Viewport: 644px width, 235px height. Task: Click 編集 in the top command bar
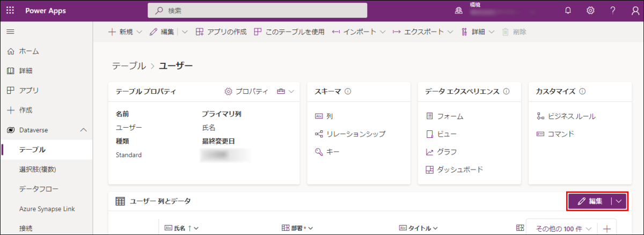pos(162,32)
